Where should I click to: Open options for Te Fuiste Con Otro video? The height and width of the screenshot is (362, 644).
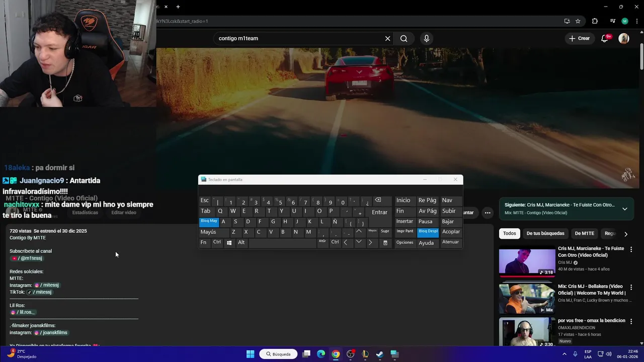click(x=631, y=249)
